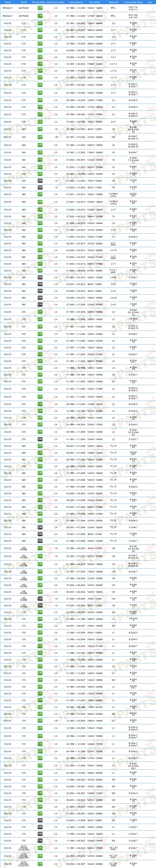Click the petrol icon for C70 180kW/245KM

point(40,78)
